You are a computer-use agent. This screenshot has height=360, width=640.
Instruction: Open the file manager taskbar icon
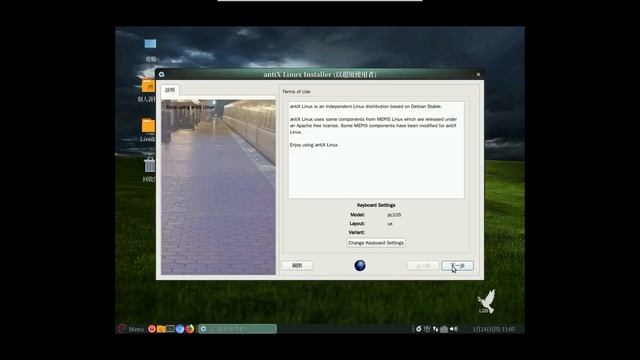(x=161, y=329)
